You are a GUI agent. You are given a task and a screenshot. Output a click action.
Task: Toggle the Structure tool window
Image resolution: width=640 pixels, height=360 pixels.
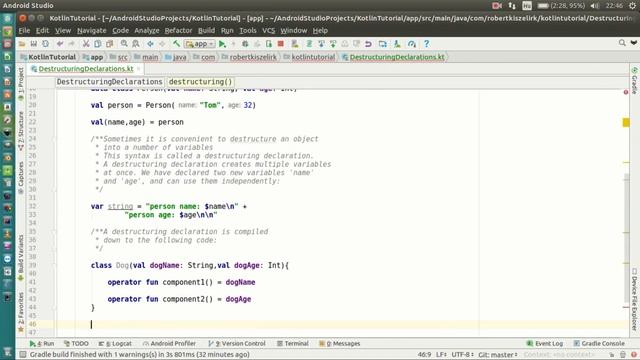(21, 130)
